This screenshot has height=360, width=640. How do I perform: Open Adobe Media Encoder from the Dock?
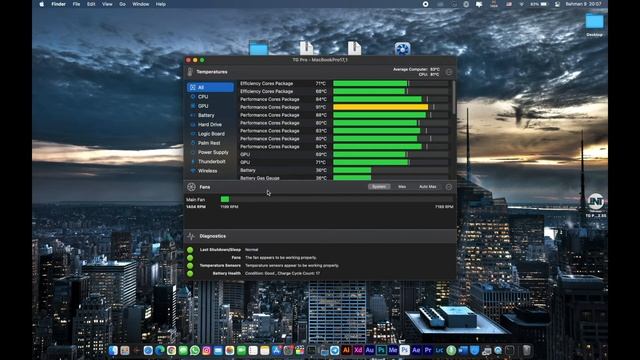coord(393,350)
